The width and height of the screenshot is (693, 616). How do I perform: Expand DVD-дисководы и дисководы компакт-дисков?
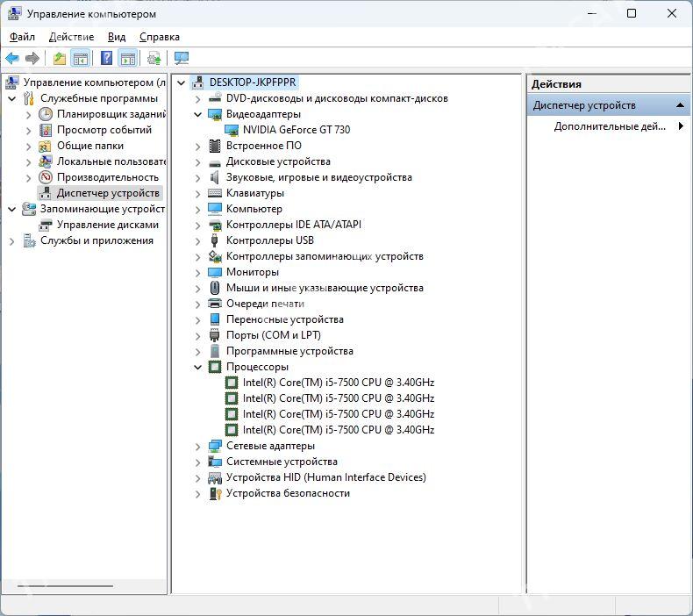197,99
